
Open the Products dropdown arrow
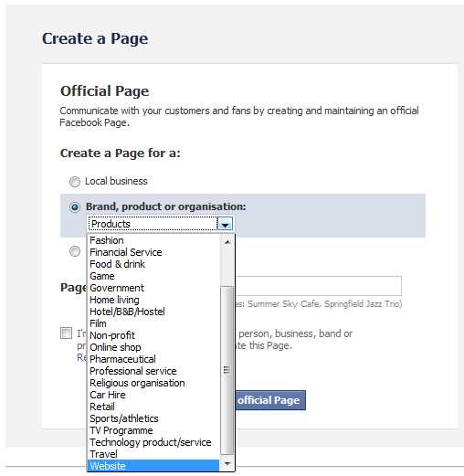[225, 224]
